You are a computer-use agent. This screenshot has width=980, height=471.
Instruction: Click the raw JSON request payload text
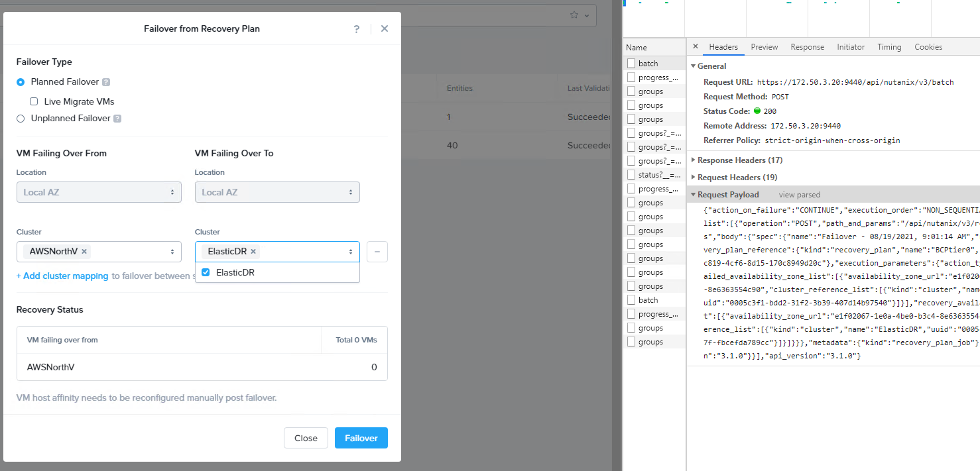point(841,283)
